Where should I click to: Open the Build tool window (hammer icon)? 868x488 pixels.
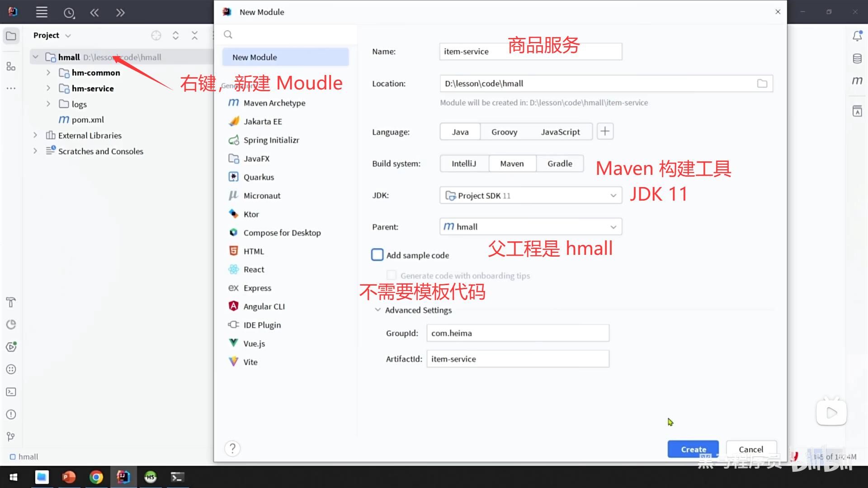11,302
